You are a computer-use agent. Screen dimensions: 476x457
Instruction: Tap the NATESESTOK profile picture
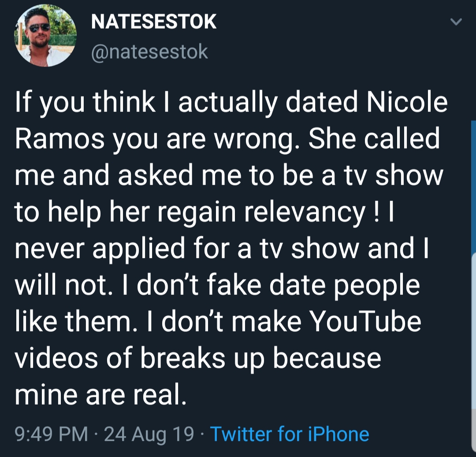45,35
